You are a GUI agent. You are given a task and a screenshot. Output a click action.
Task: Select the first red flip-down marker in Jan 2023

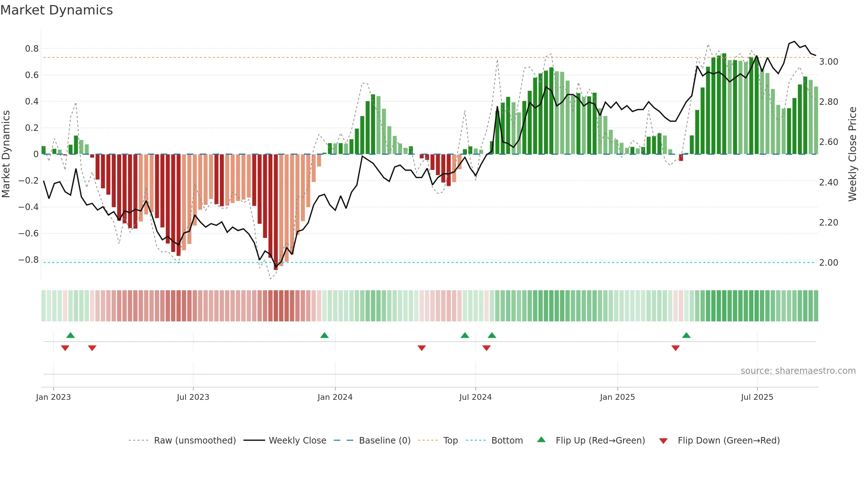click(x=65, y=348)
